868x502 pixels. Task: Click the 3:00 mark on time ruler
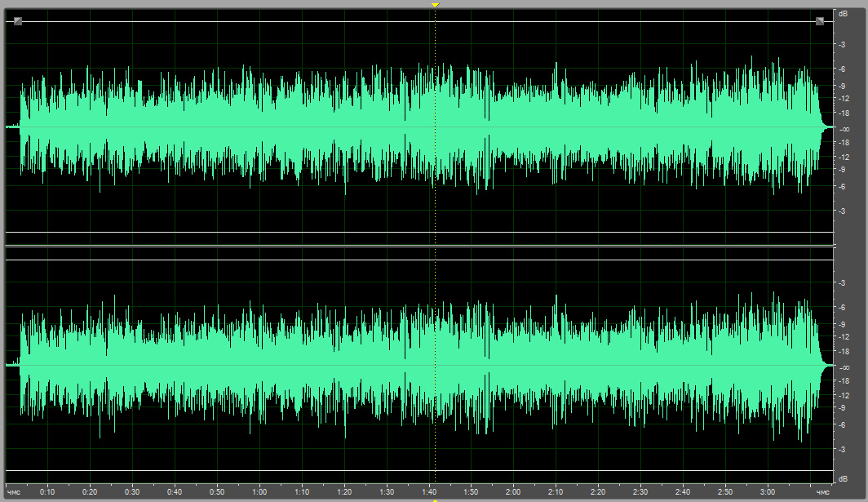click(767, 492)
